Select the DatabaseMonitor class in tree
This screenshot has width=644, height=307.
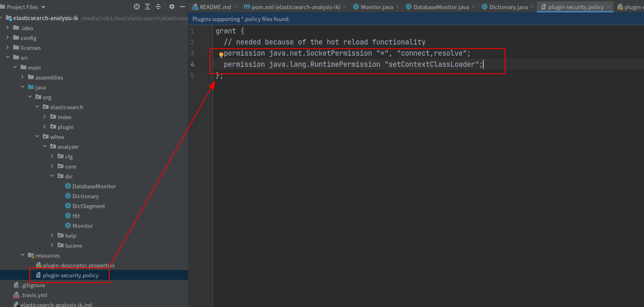pos(94,186)
